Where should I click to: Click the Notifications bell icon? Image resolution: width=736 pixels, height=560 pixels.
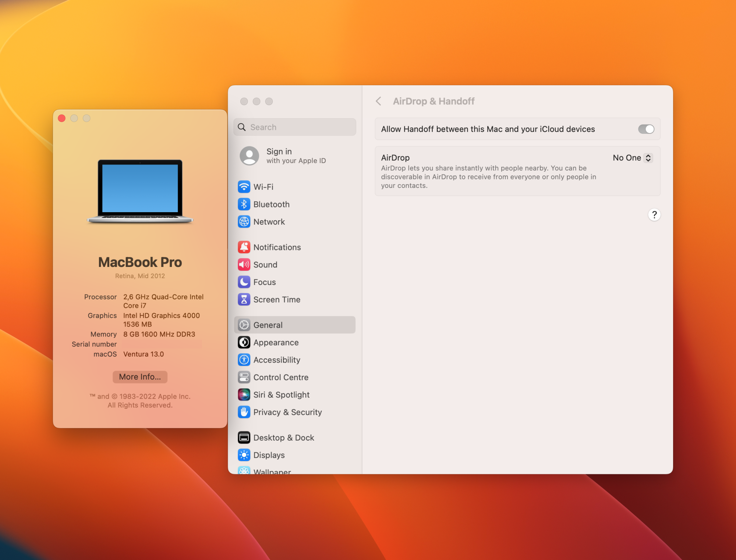(x=244, y=247)
